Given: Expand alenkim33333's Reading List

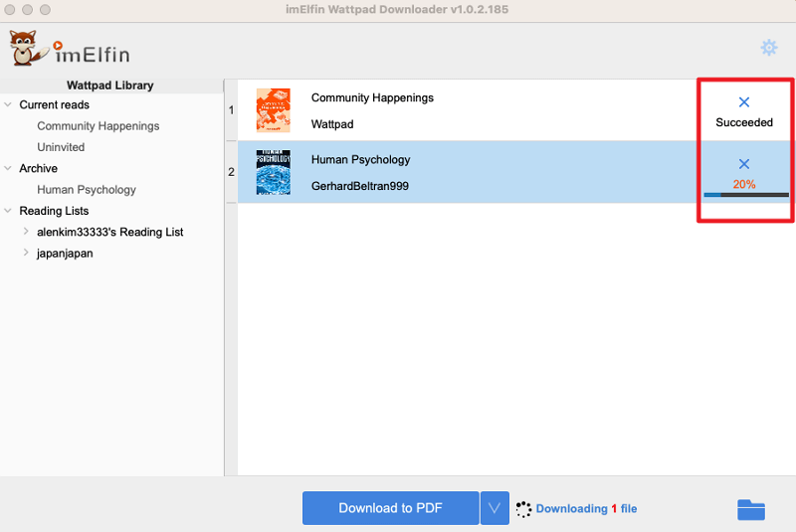Looking at the screenshot, I should click(26, 232).
